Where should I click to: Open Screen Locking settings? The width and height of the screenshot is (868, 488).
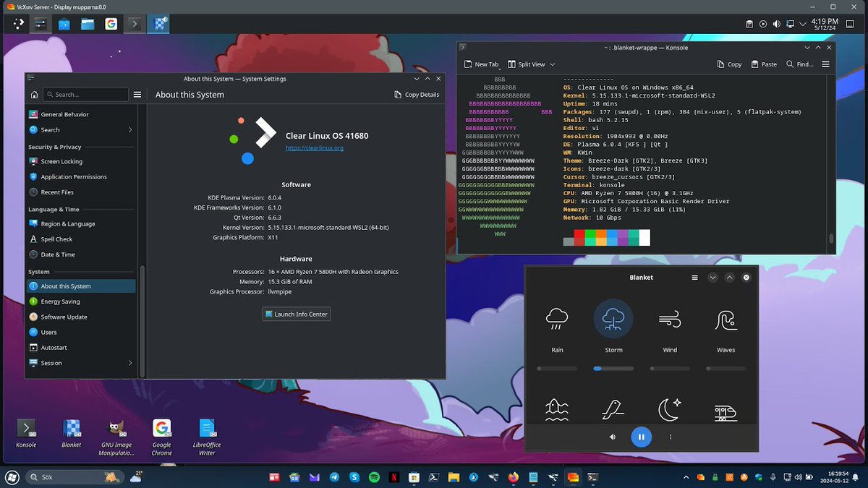coord(81,161)
